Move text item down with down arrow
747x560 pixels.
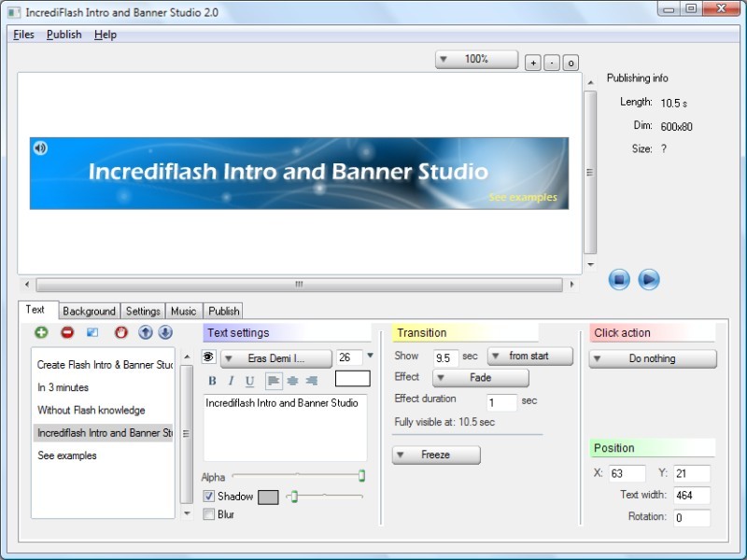(x=165, y=332)
